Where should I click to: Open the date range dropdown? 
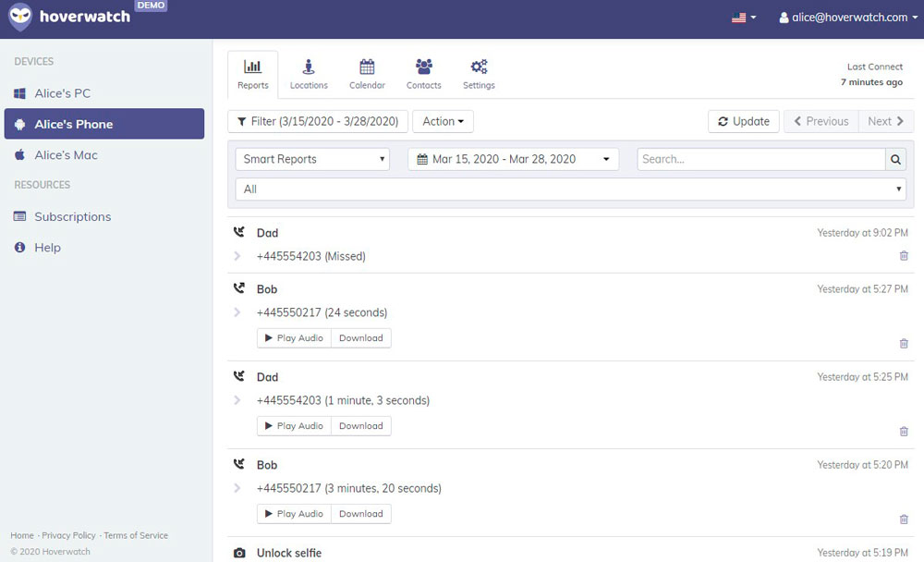coord(513,159)
